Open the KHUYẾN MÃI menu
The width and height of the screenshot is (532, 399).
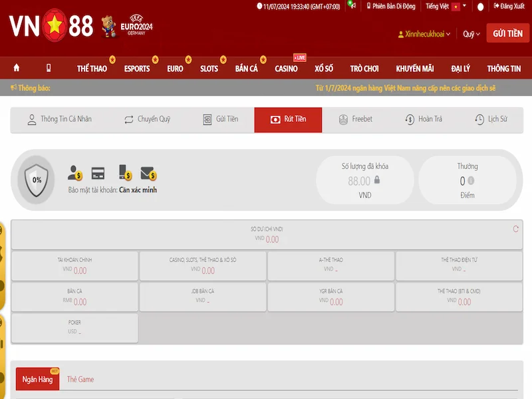(x=414, y=68)
